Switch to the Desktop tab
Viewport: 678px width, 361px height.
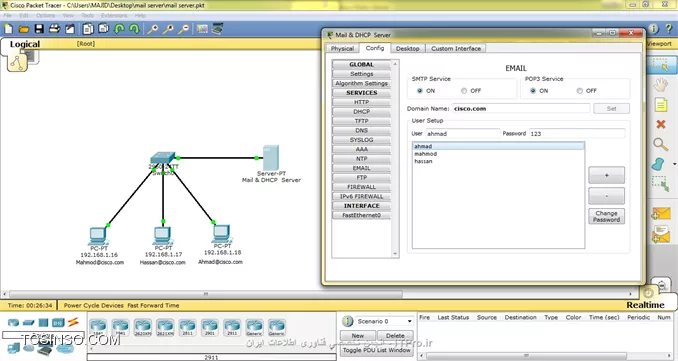click(407, 48)
